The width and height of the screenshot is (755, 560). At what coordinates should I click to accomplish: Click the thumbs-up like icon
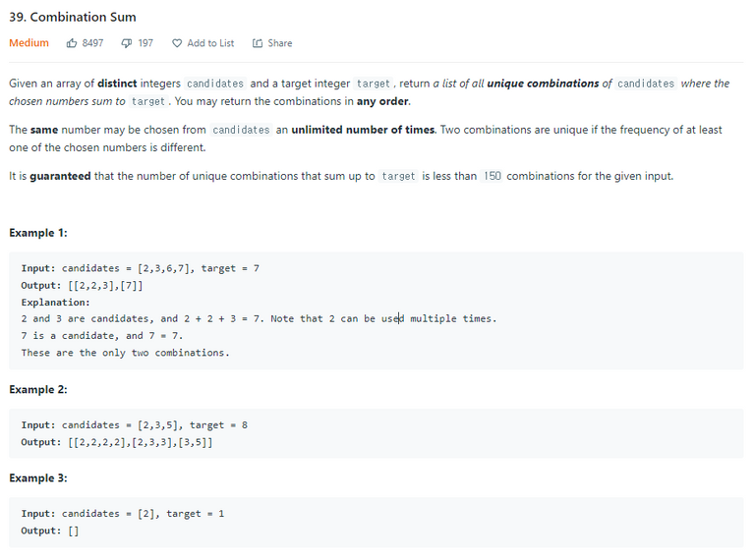click(71, 43)
